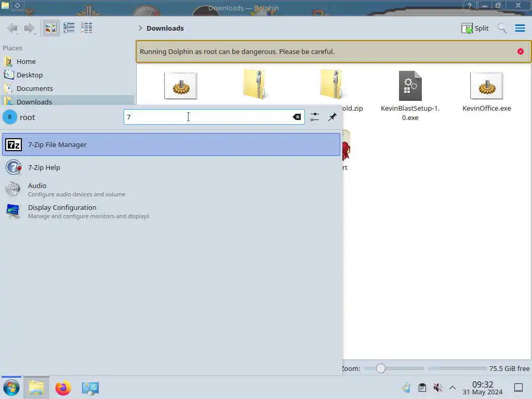Click the Dolphin window menu icon in title bar
Viewport: 532px width, 399px height.
coord(5,5)
